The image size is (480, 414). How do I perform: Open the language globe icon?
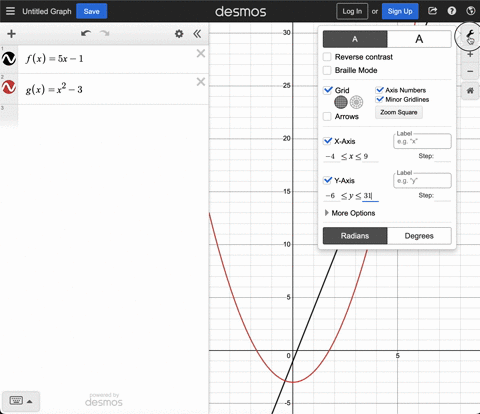click(471, 11)
